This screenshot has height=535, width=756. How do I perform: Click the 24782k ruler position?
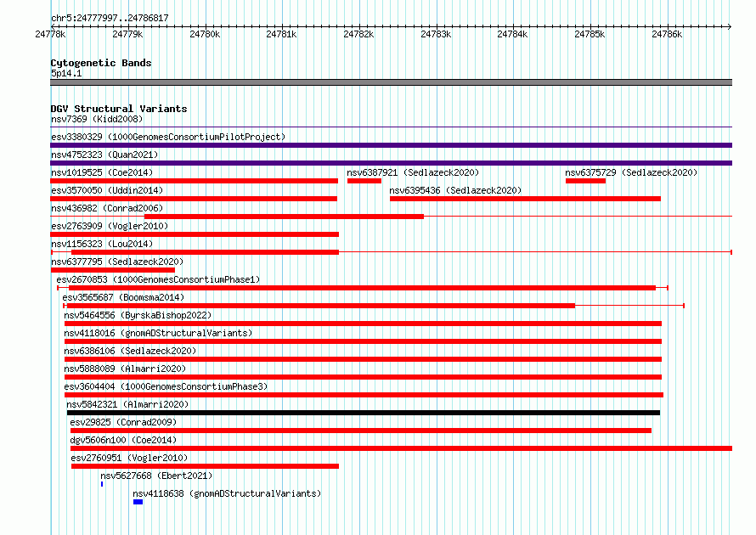tap(358, 34)
